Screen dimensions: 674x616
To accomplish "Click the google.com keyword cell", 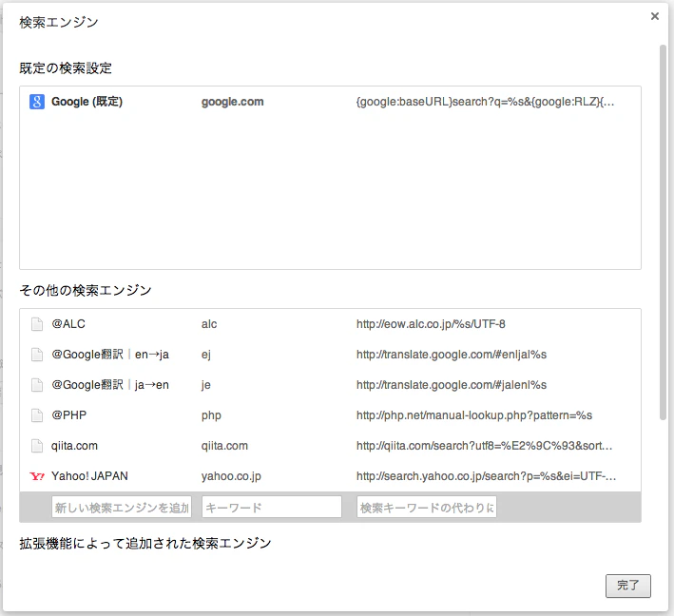I will pyautogui.click(x=233, y=102).
